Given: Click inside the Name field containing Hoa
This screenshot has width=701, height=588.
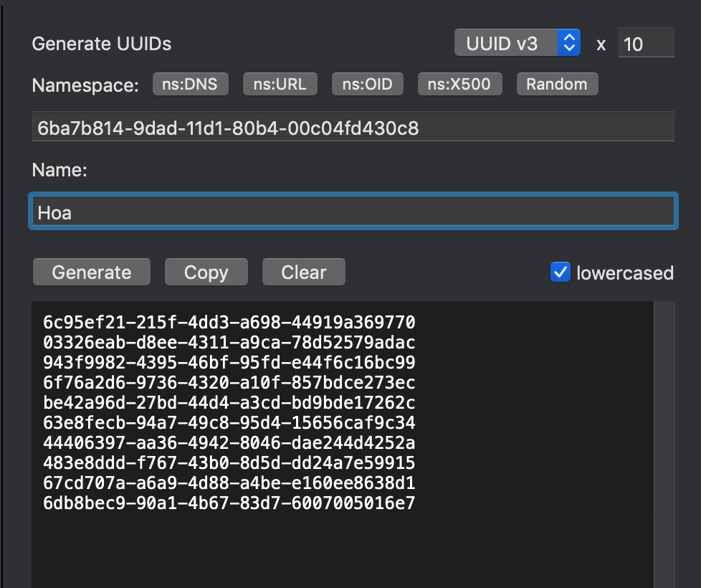Looking at the screenshot, I should pos(353,212).
